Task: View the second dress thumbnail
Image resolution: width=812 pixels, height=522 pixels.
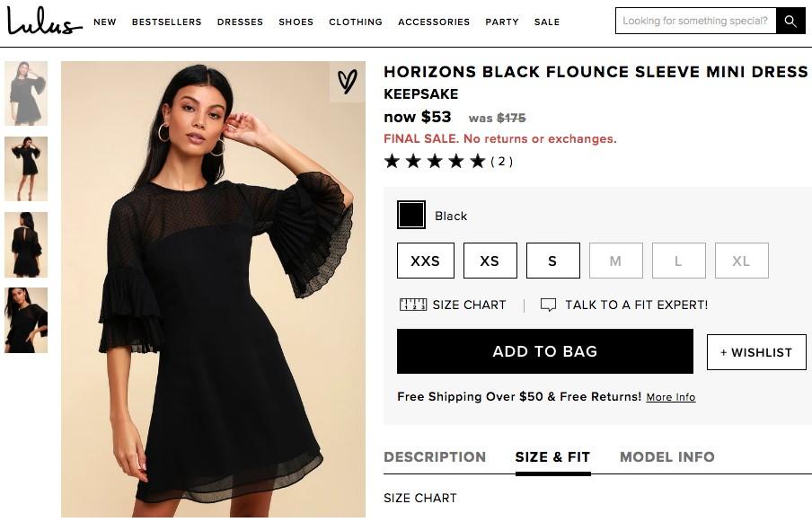Action: tap(27, 167)
